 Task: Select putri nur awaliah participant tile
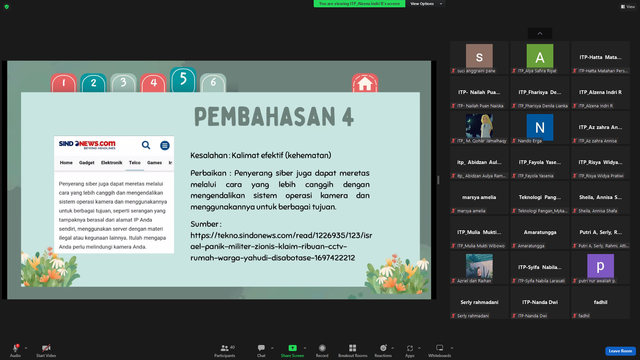(x=600, y=268)
